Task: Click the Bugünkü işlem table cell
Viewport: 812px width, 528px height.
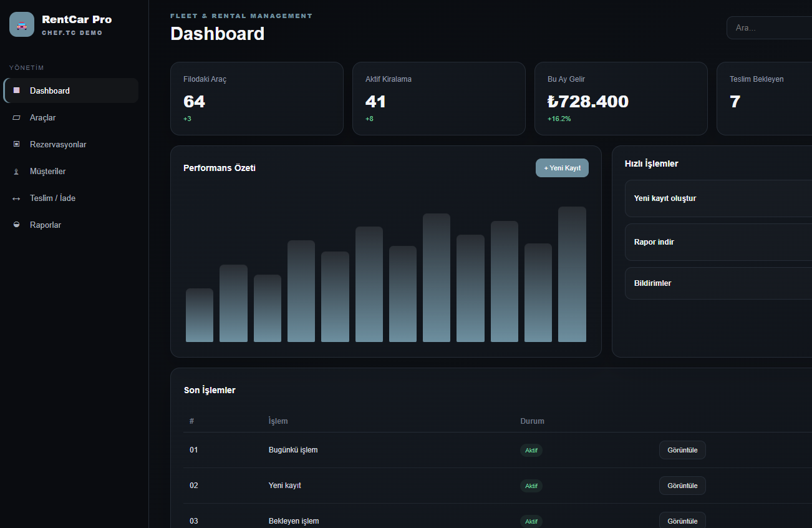Action: pyautogui.click(x=293, y=450)
